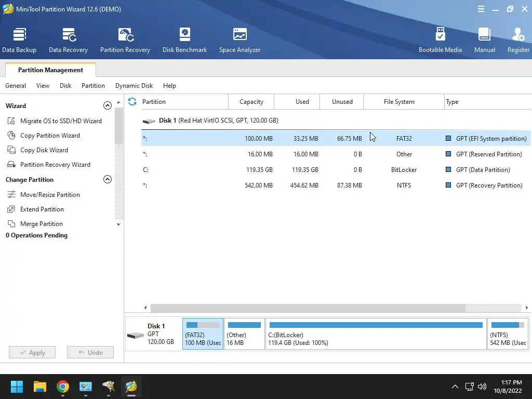Open Partition Recovery in the toolbar
The width and height of the screenshot is (532, 399).
[x=125, y=41]
